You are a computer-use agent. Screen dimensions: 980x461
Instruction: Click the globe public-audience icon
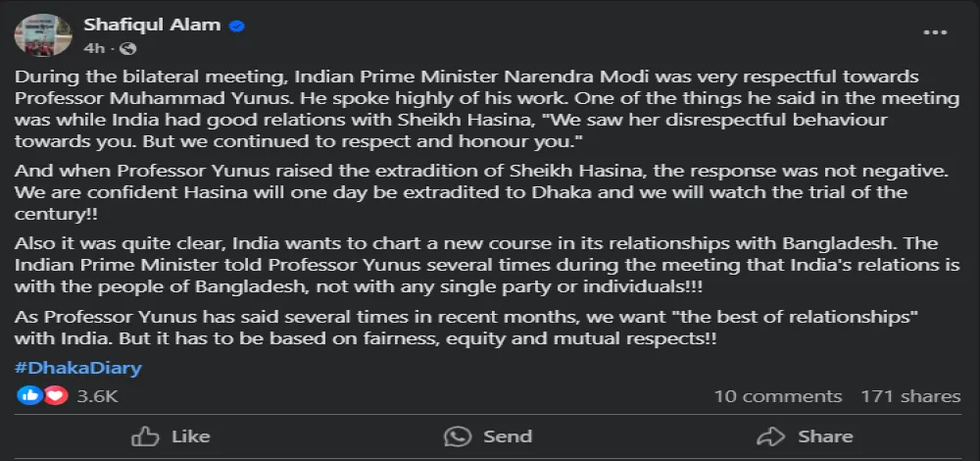coord(130,47)
